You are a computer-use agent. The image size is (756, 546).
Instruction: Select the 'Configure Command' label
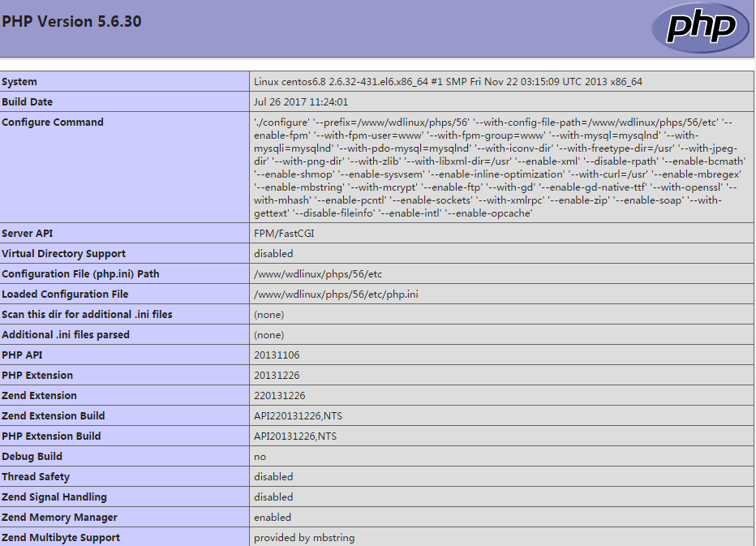(53, 122)
